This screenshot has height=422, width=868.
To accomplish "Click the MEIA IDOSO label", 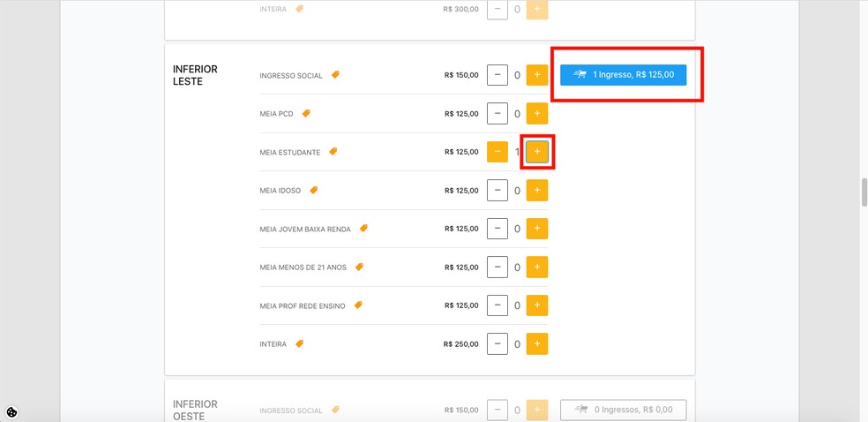I will (281, 191).
